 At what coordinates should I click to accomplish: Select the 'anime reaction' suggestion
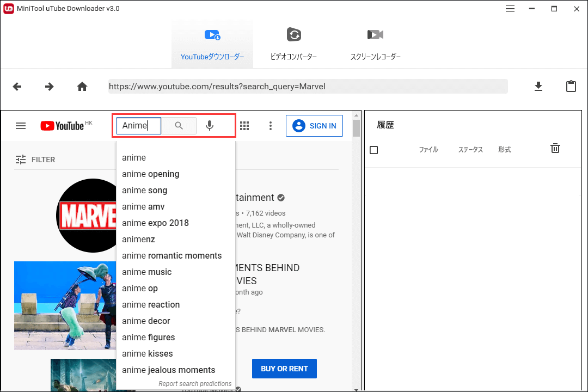pos(175,304)
